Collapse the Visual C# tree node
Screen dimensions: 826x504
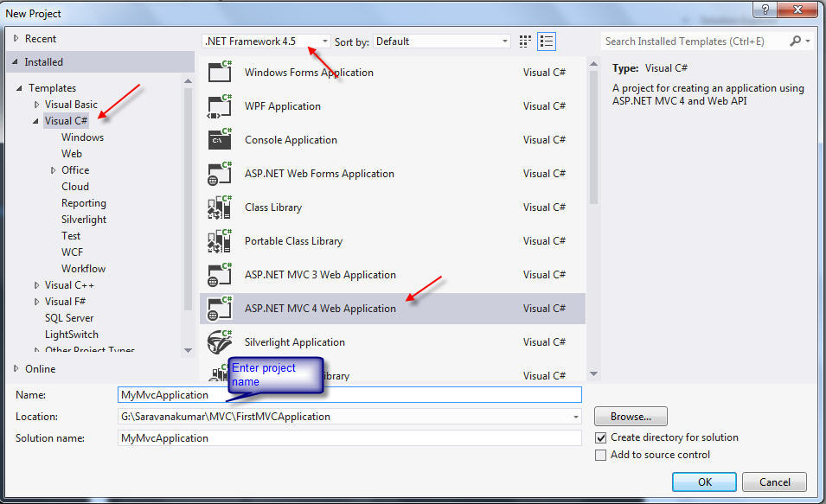[35, 121]
